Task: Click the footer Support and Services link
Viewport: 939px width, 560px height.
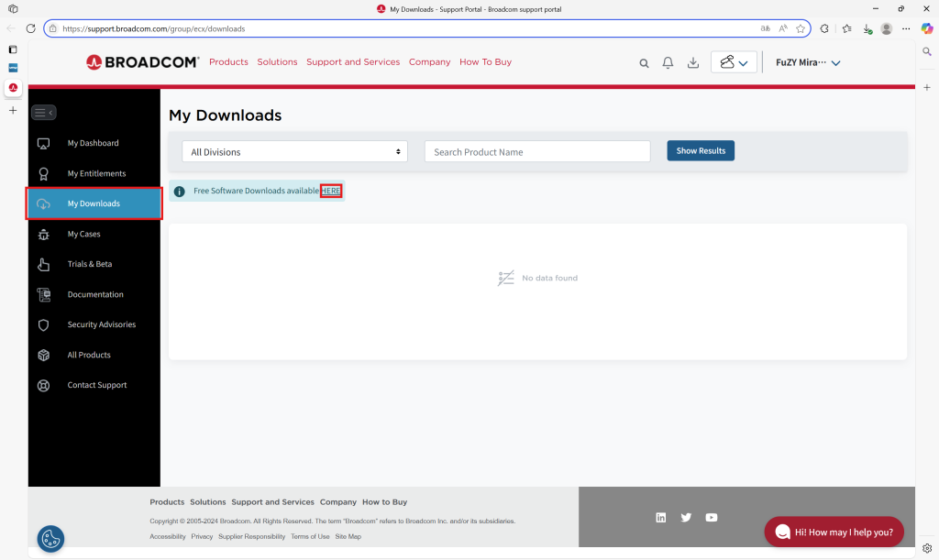Action: click(x=272, y=502)
